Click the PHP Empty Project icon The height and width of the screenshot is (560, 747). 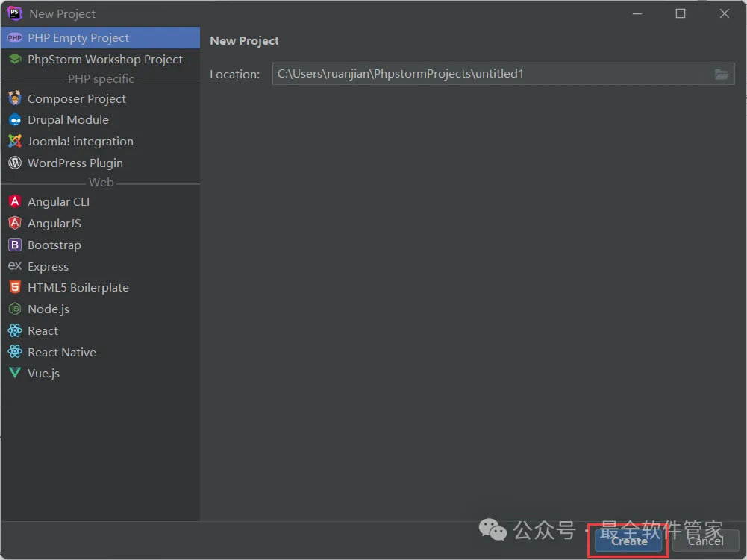click(15, 37)
